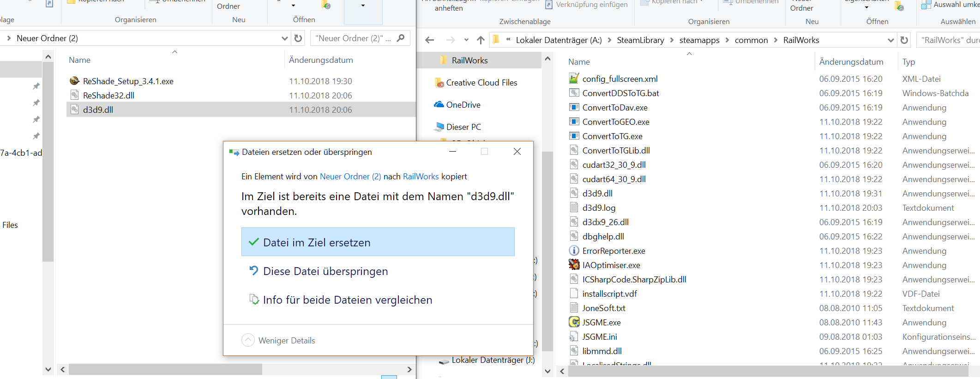
Task: Click the d3d9.log text file icon
Action: [574, 208]
